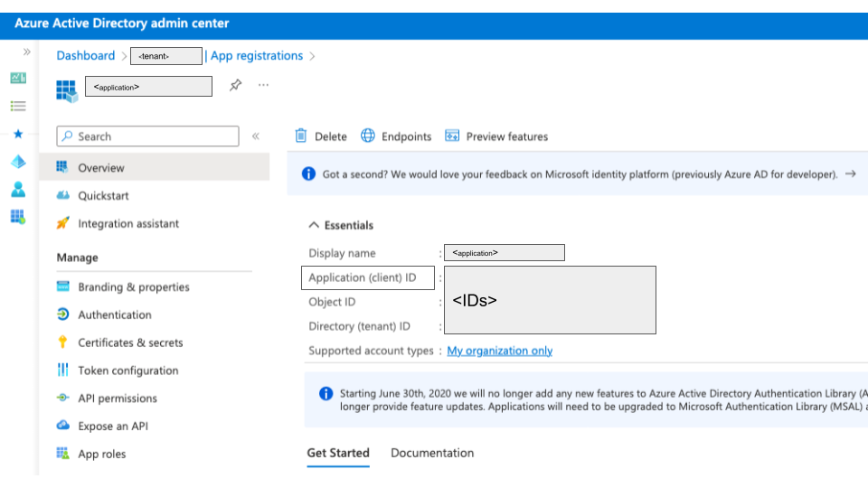Click the Delete trash icon

[302, 136]
